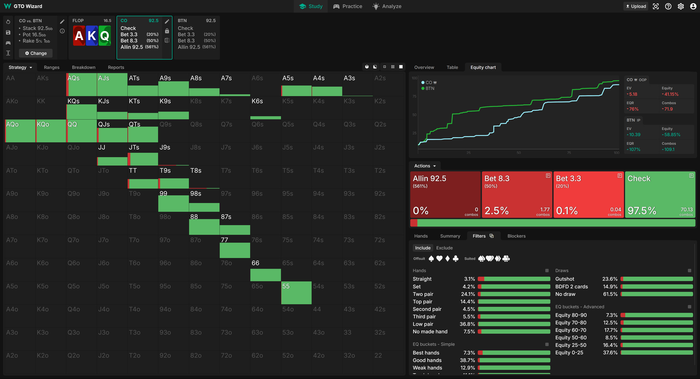Click the lock icon on CO card

(x=167, y=31)
